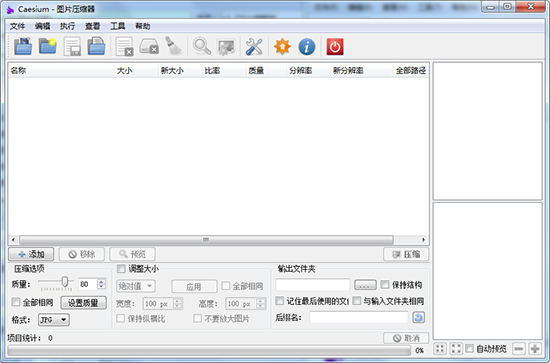Click the save list toolbar icon

tap(72, 46)
